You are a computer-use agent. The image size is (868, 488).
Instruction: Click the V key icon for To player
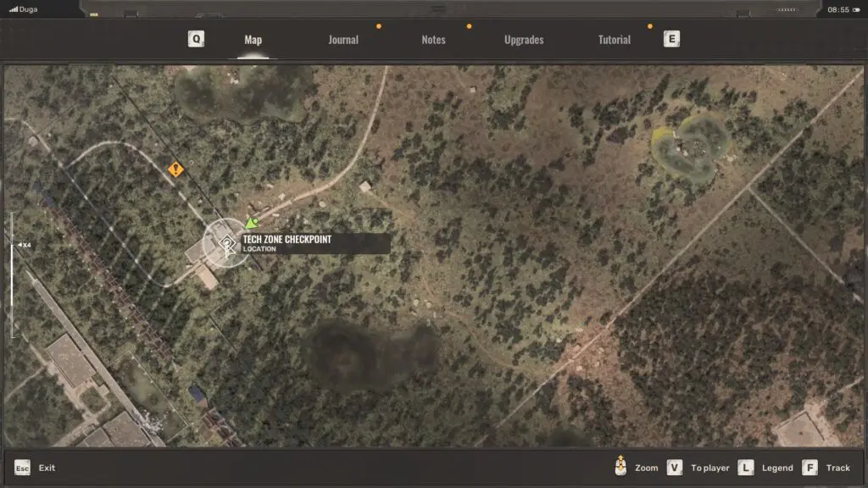(x=675, y=468)
